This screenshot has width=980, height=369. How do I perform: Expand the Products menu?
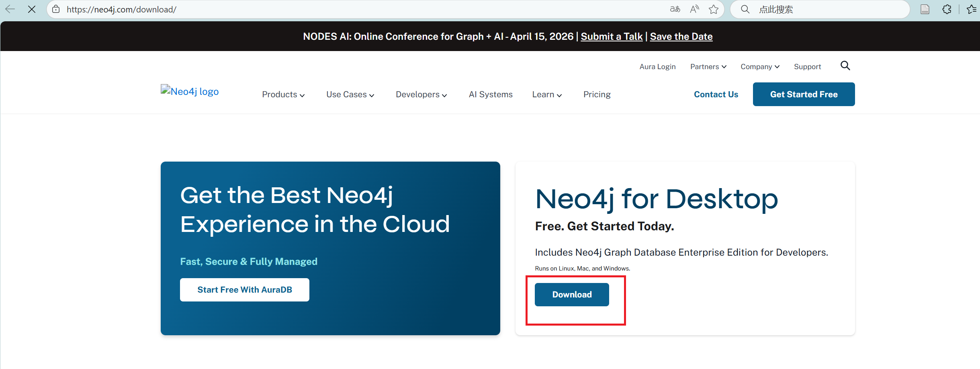283,94
